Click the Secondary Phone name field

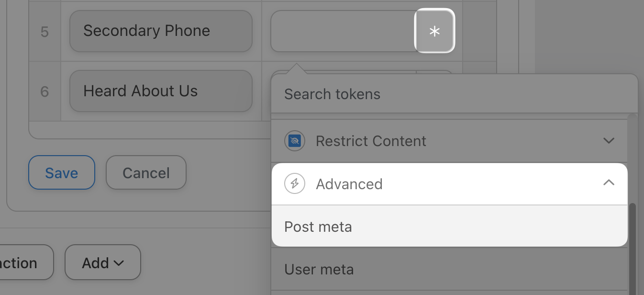(161, 31)
